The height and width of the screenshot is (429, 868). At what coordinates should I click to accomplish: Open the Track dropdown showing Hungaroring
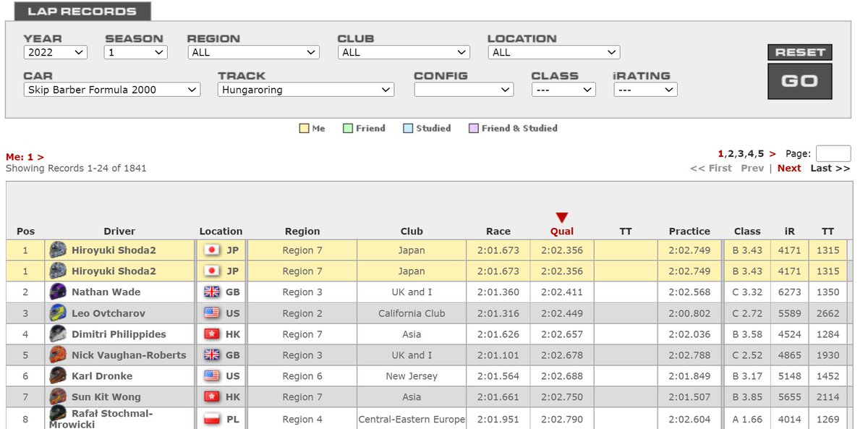(306, 90)
